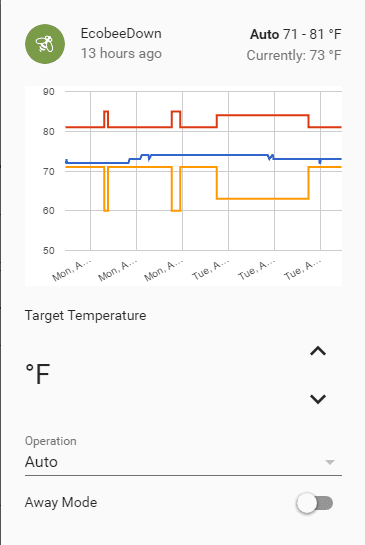Click the Auto 71 - 81 °F state text
Viewport: 365px width, 545px height.
click(296, 34)
